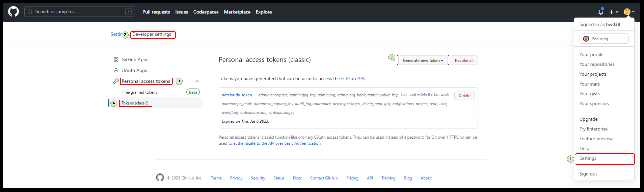Click the GitHub logo in the footer
Viewport: 644px width, 192px height.
tap(160, 177)
